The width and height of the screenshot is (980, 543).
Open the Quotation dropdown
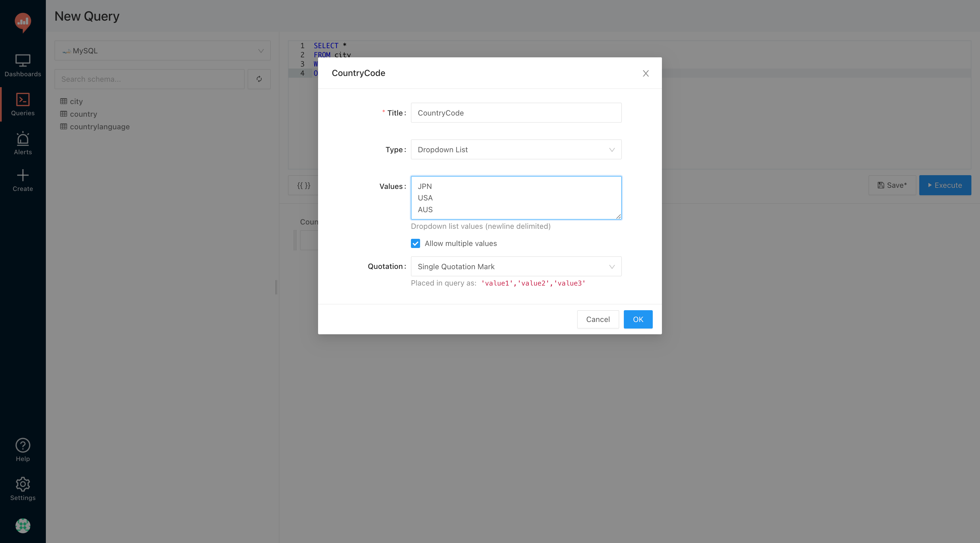[x=516, y=266]
